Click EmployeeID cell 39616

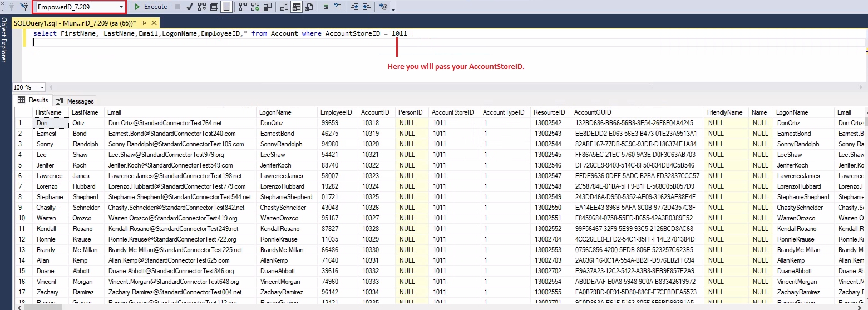click(x=337, y=271)
